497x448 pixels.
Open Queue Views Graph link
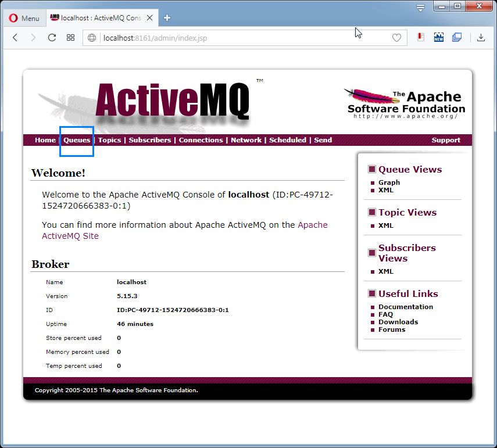[389, 182]
